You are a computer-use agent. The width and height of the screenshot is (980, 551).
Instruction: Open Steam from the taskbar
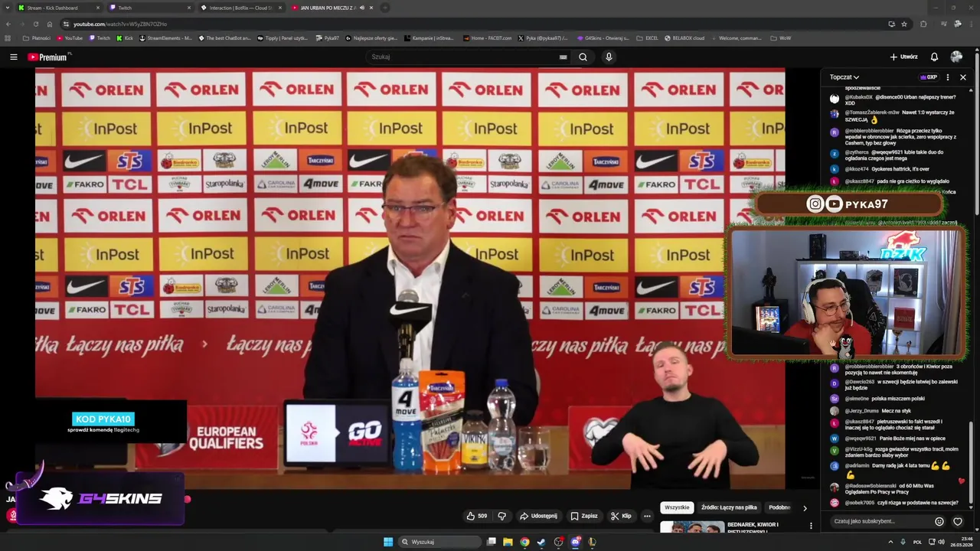(x=541, y=542)
